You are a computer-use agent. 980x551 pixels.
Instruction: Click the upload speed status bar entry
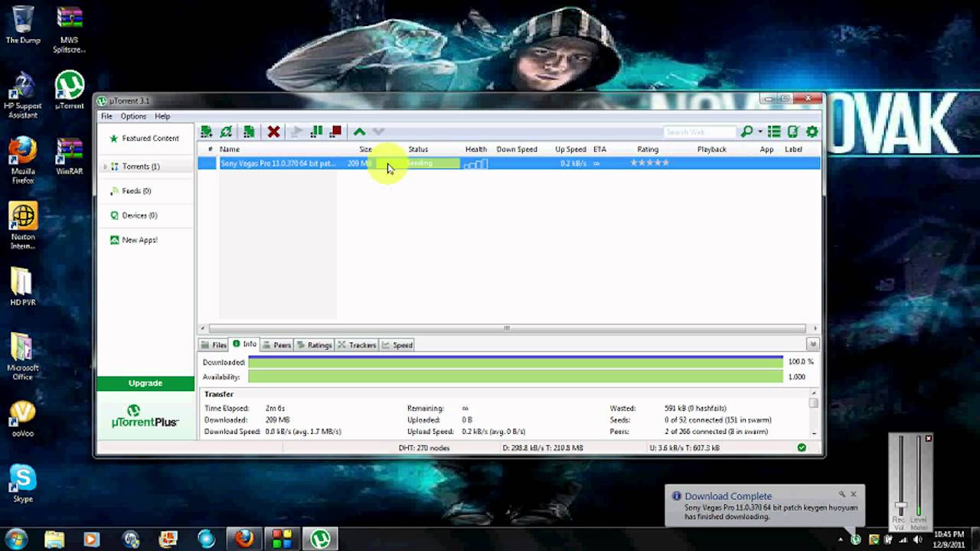[684, 448]
